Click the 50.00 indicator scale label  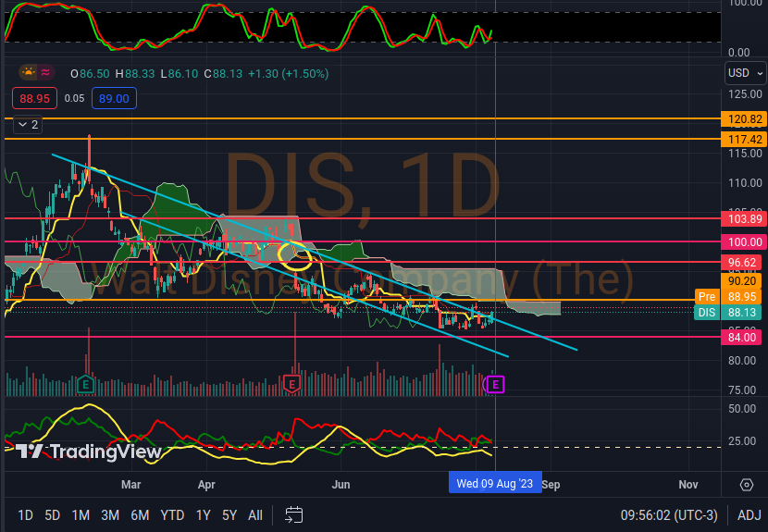[x=742, y=409]
